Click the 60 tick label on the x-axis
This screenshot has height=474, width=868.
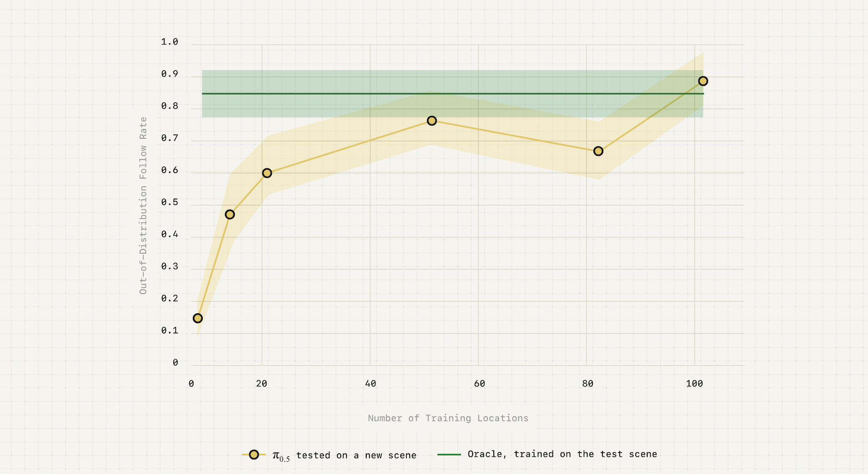(480, 384)
